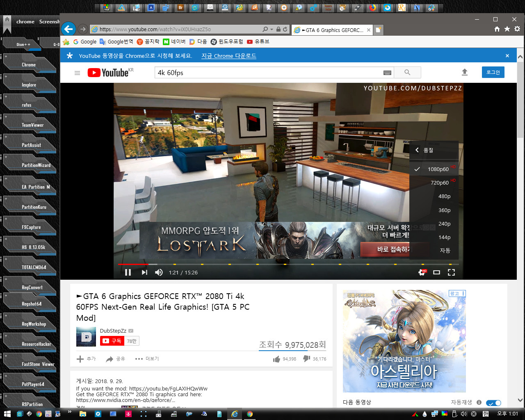Enter fullscreen on the video player
Viewport: 525px width, 420px height.
[452, 272]
